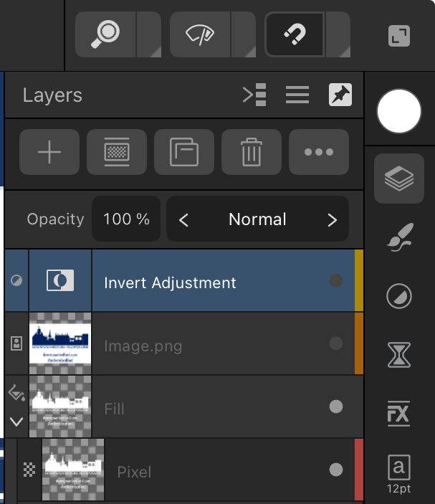435x504 pixels.
Task: Open the FX effects studio tab
Action: [x=398, y=414]
